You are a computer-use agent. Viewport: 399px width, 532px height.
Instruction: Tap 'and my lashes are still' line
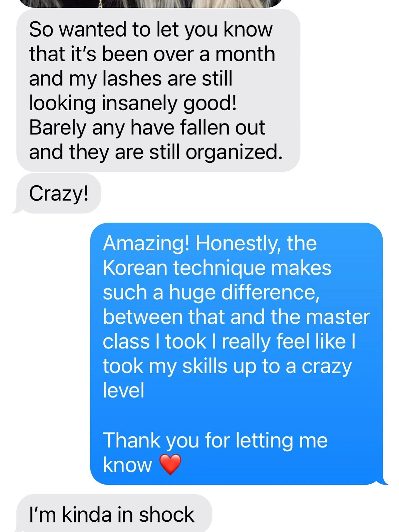click(x=131, y=78)
